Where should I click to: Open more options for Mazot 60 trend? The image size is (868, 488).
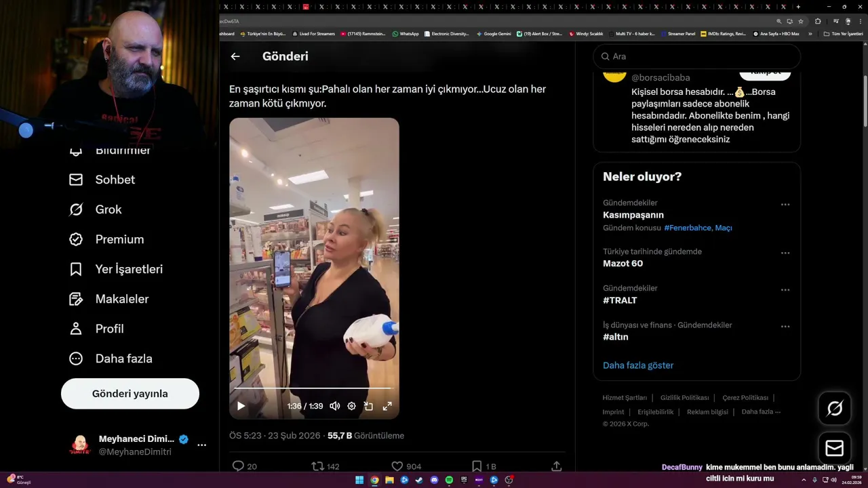(785, 253)
